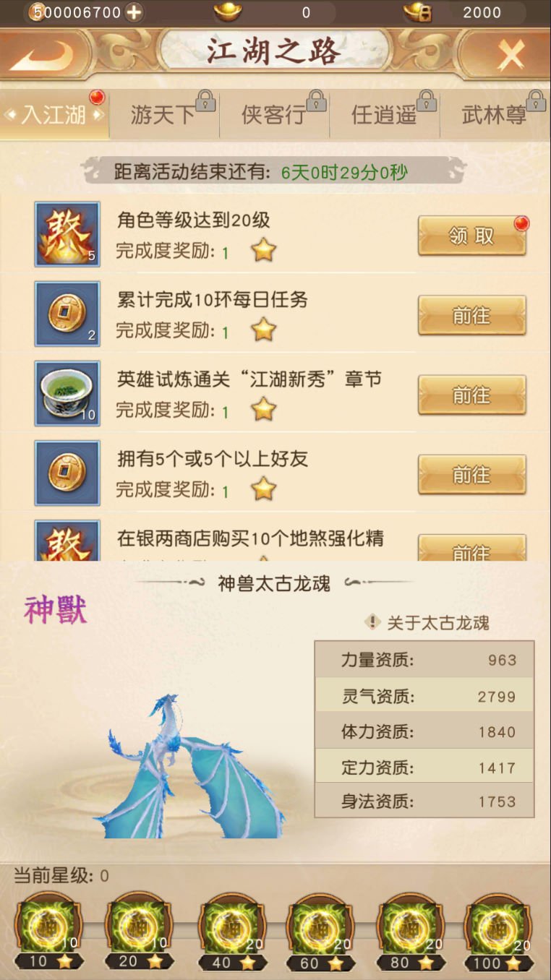Claim the level 20 reward with 领取
Screen dimensions: 551x980
point(472,236)
